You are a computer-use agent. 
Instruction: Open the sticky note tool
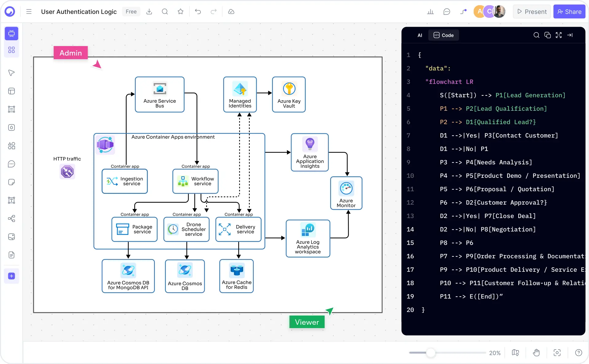(x=11, y=182)
